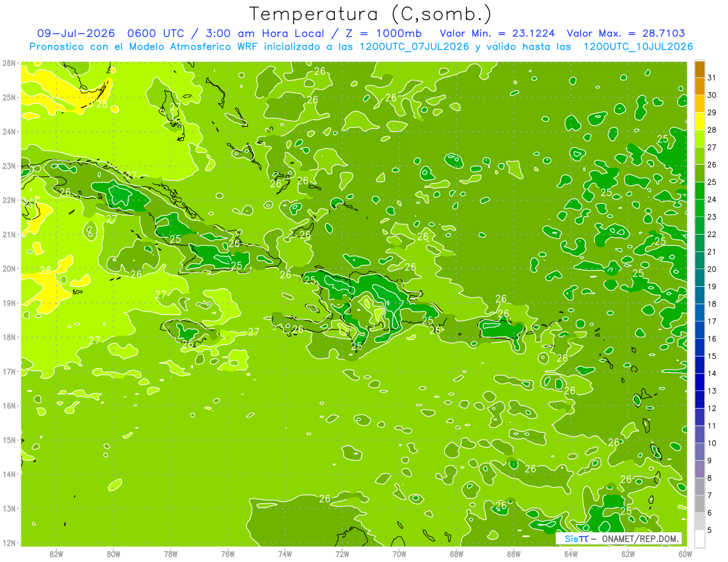Click the '17N' latitude axis label
This screenshot has height=562, width=728.
click(x=8, y=372)
